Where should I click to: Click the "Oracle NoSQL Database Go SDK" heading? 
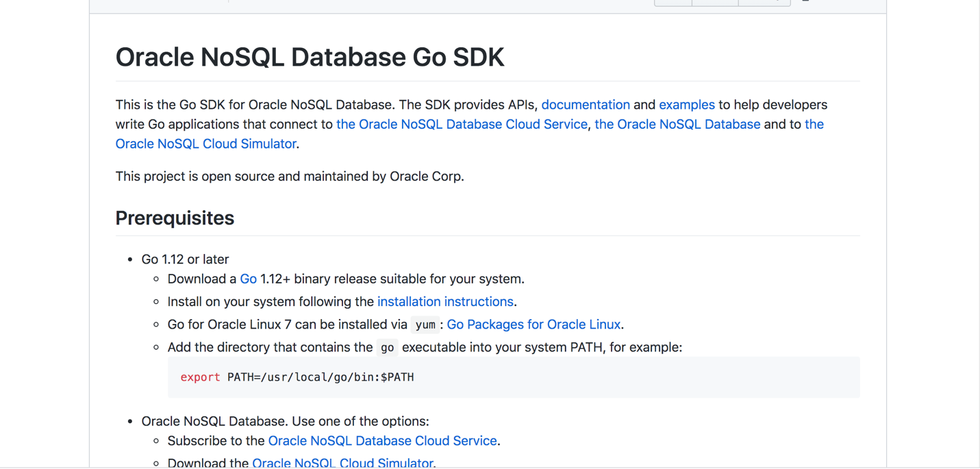(x=310, y=57)
